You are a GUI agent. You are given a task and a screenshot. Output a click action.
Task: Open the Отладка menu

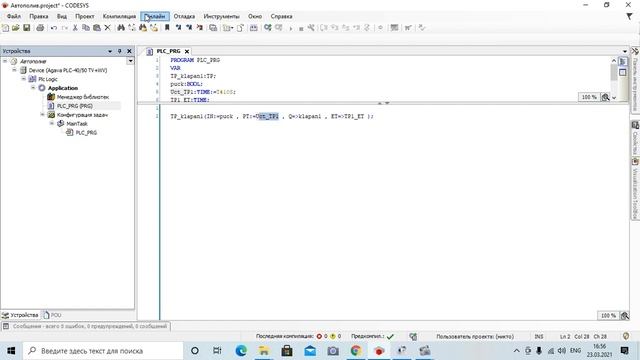(184, 16)
